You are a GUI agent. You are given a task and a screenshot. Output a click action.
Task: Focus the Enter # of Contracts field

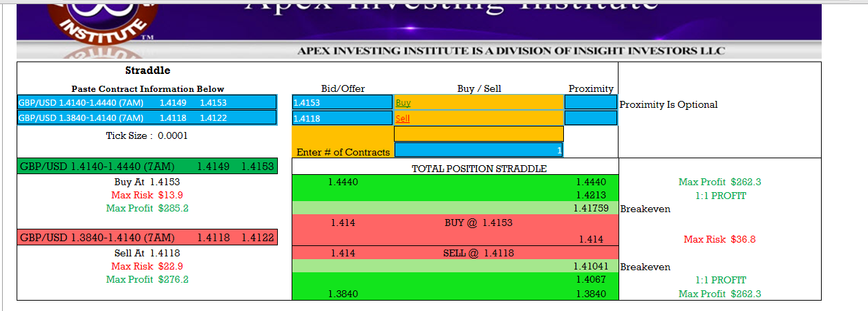[x=479, y=150]
